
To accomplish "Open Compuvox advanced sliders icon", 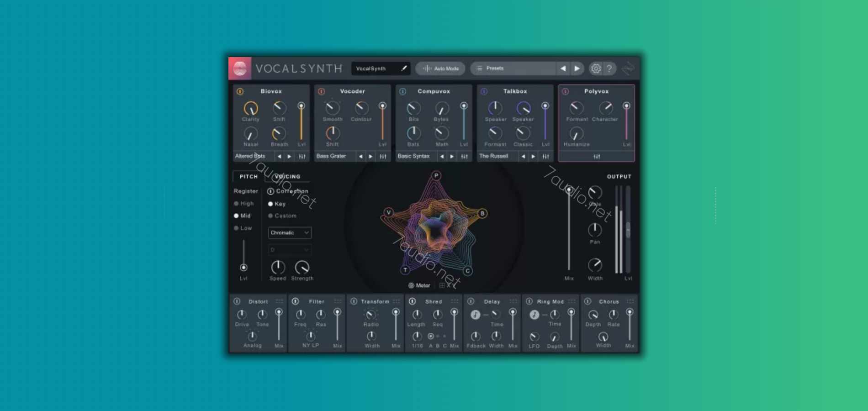I will 465,156.
